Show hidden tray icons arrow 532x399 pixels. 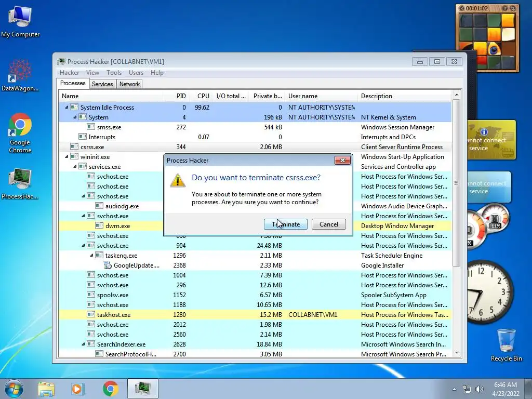pos(454,389)
